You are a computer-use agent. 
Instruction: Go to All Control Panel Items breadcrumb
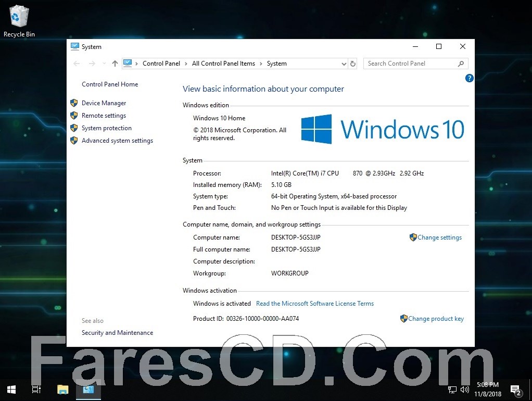click(223, 64)
